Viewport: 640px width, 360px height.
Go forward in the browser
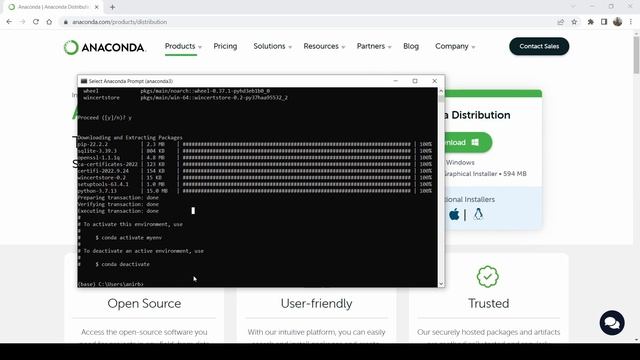pyautogui.click(x=22, y=22)
